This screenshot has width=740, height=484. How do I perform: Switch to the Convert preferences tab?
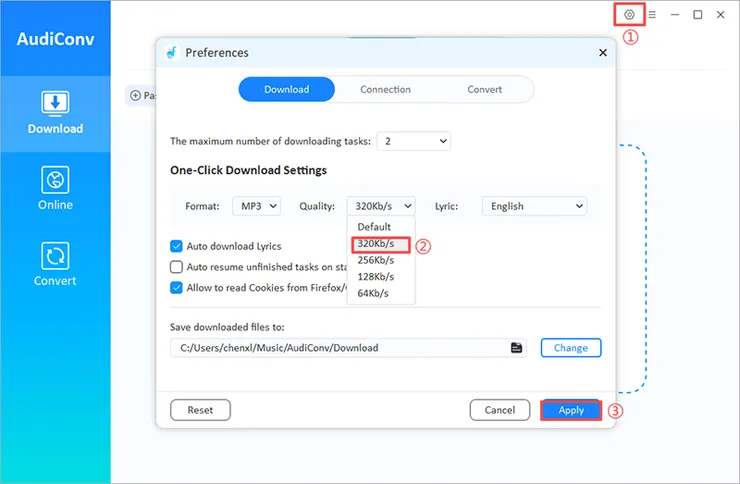(484, 90)
